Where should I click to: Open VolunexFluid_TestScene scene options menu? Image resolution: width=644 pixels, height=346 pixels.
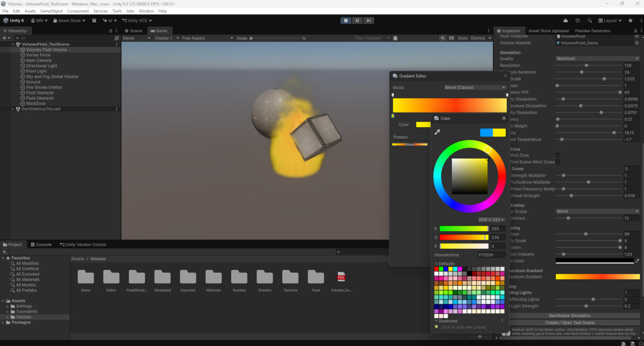[117, 44]
